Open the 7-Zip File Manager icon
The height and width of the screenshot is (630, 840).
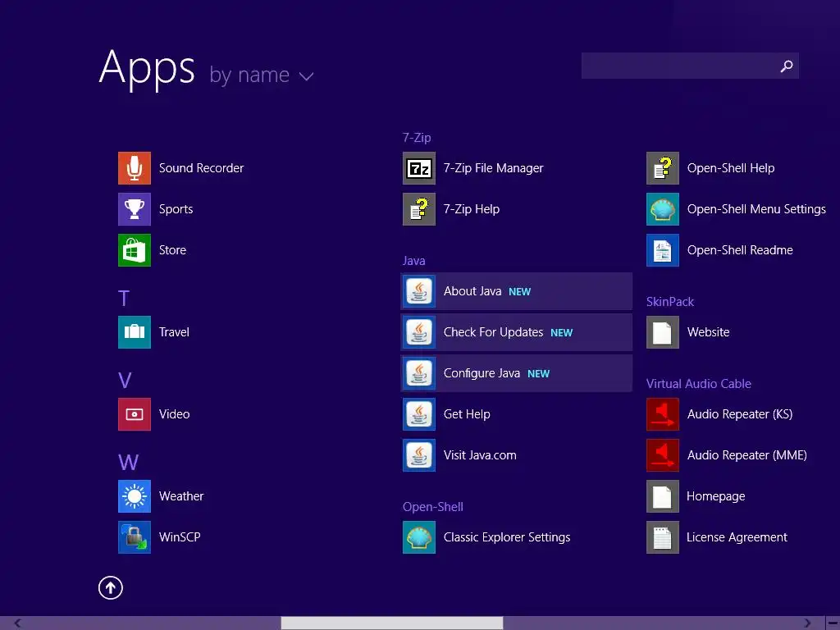[419, 168]
